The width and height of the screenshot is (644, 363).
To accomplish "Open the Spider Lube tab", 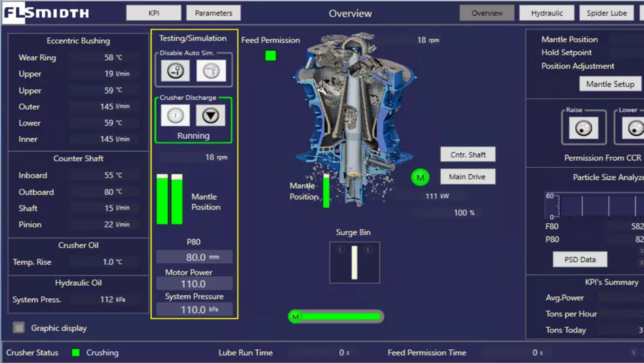I will pyautogui.click(x=607, y=13).
